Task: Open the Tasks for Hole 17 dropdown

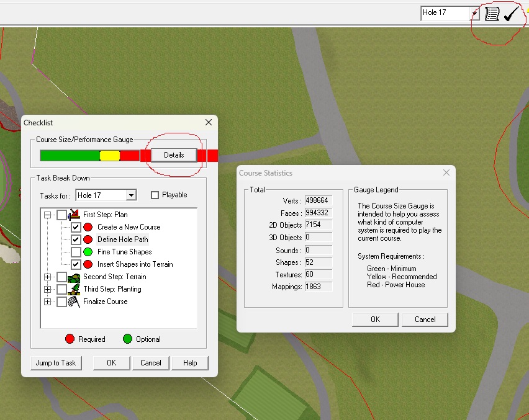Action: pyautogui.click(x=130, y=195)
